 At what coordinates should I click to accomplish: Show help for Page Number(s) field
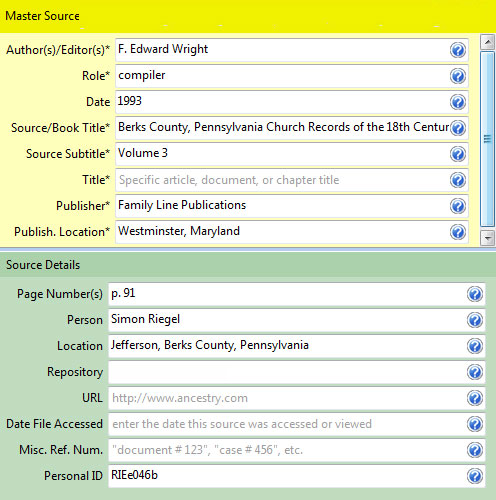tap(475, 294)
